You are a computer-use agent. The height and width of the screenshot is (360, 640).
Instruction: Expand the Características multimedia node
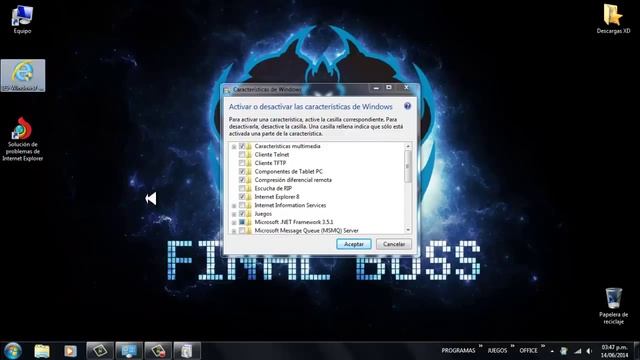click(234, 147)
